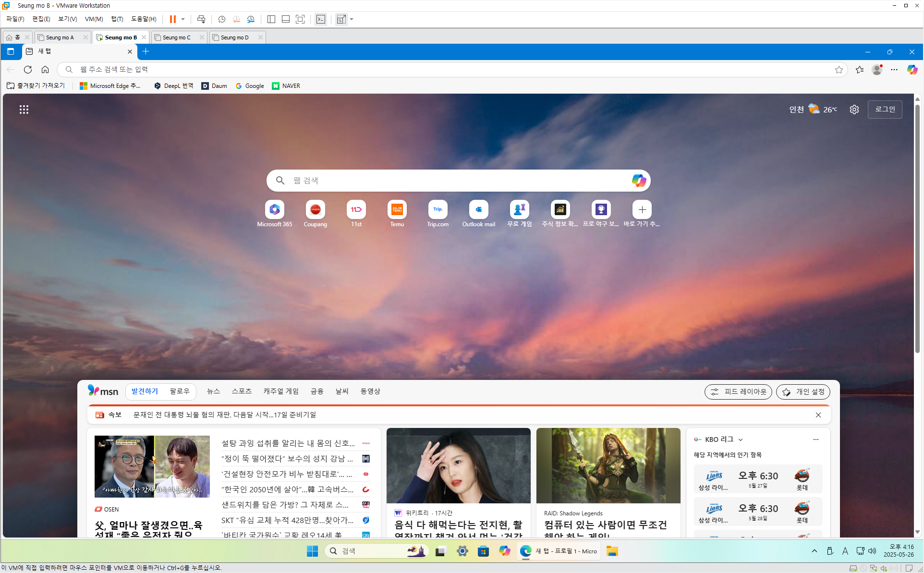Expand the KBO 리그 dropdown chevron
924x573 pixels.
pos(741,439)
